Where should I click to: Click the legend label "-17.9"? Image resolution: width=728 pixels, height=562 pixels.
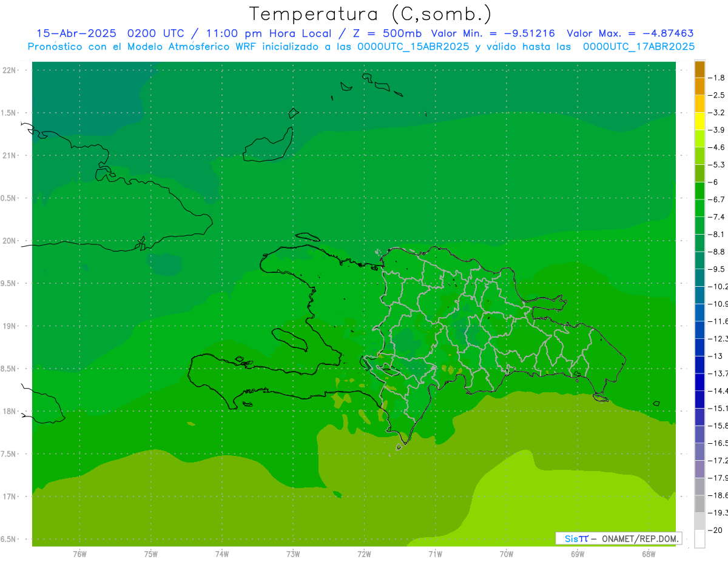(718, 478)
